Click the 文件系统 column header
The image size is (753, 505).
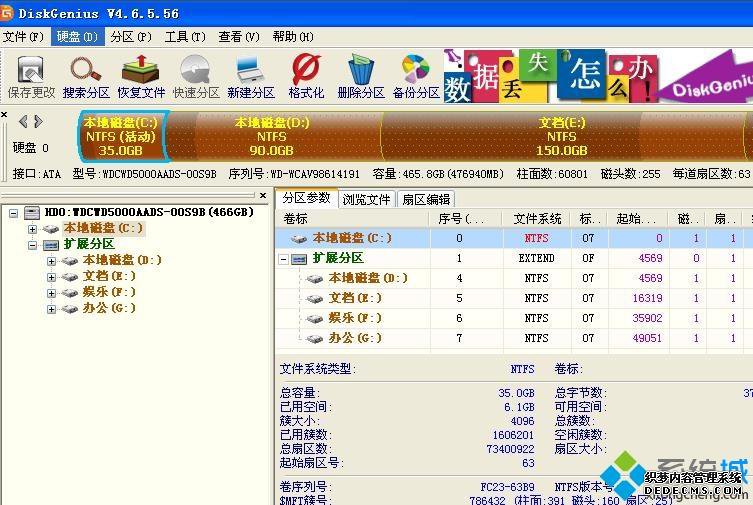(536, 219)
